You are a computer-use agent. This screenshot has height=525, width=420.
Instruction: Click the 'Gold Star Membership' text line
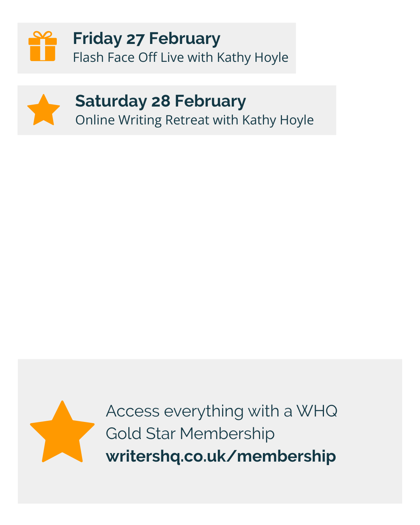coord(190,434)
